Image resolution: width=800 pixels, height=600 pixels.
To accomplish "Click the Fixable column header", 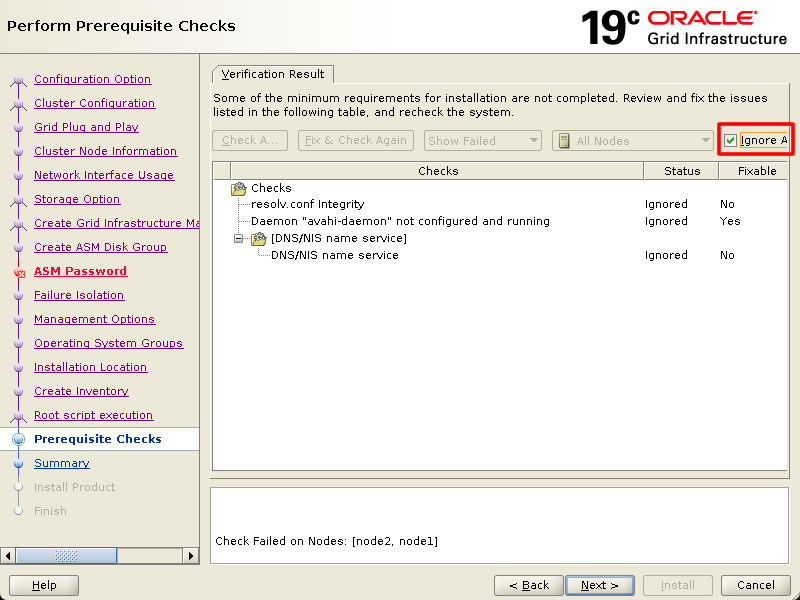I will [x=754, y=171].
